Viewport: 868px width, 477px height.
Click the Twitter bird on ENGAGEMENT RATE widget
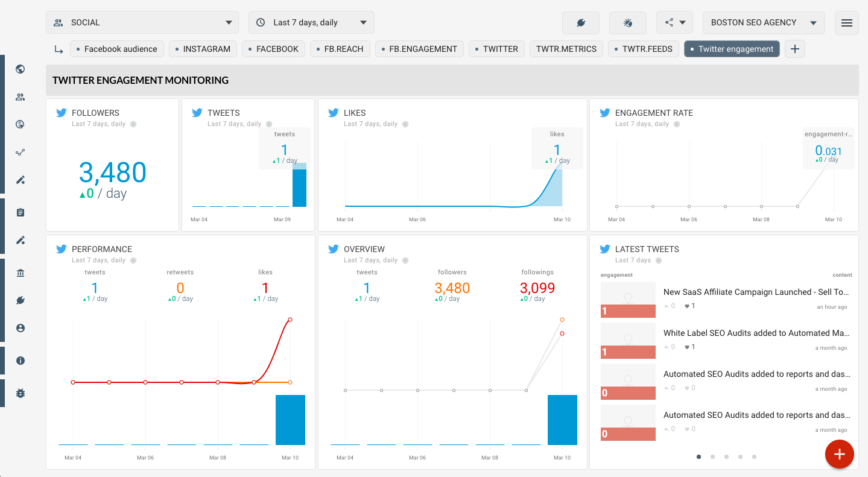pyautogui.click(x=604, y=112)
